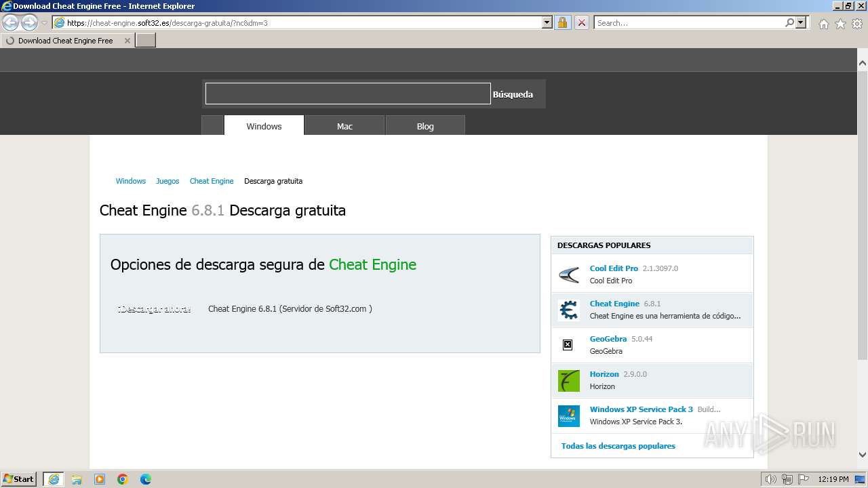Open the Cool Edit Pro title link

point(614,268)
